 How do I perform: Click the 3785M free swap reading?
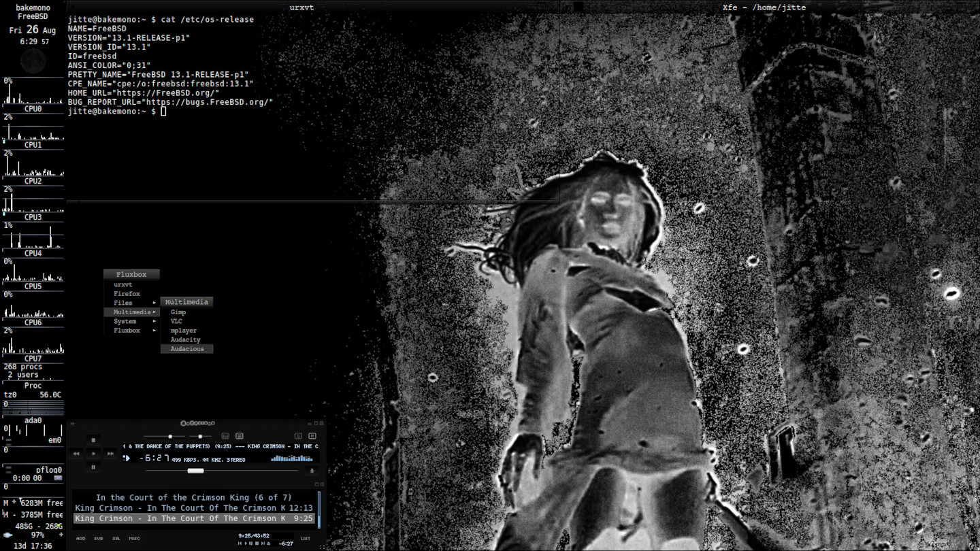33,515
